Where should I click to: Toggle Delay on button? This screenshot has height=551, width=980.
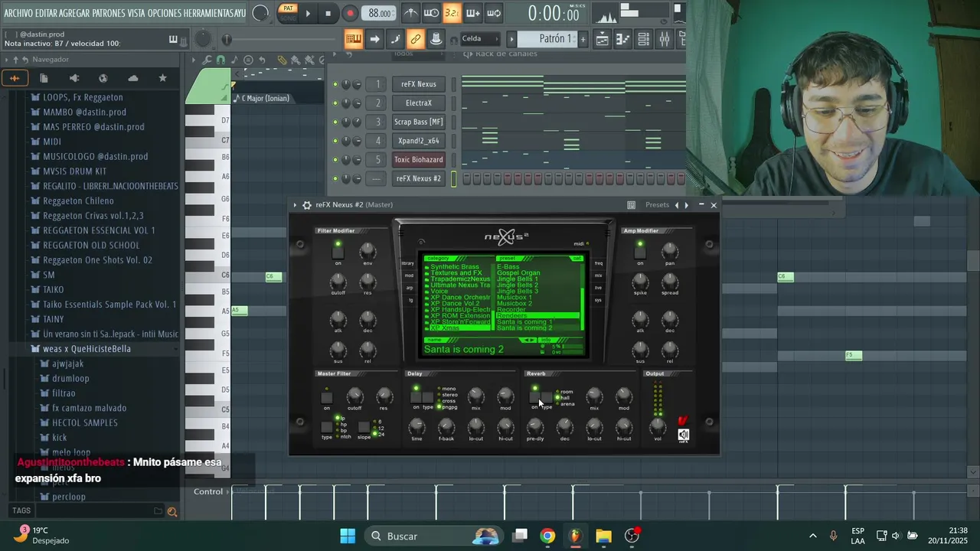[x=416, y=397]
